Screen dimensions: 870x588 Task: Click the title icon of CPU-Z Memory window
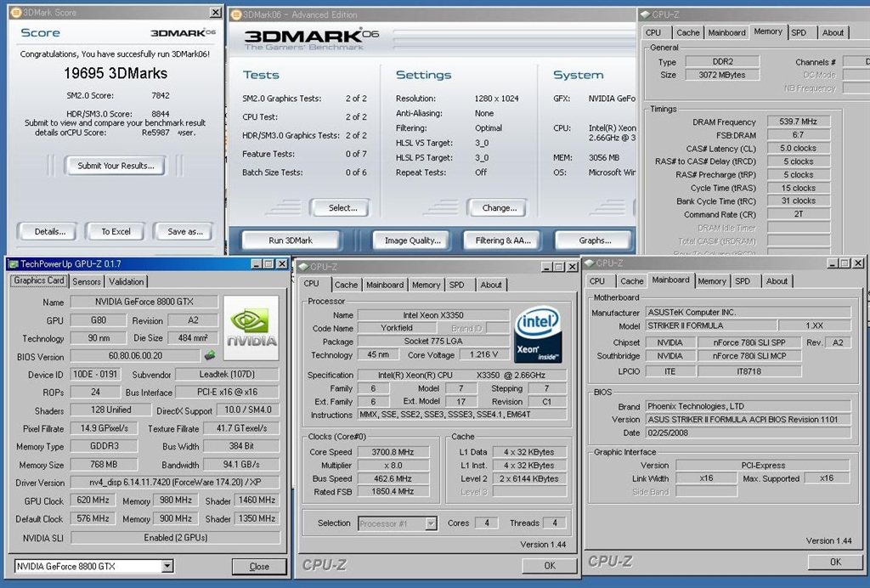coord(645,14)
